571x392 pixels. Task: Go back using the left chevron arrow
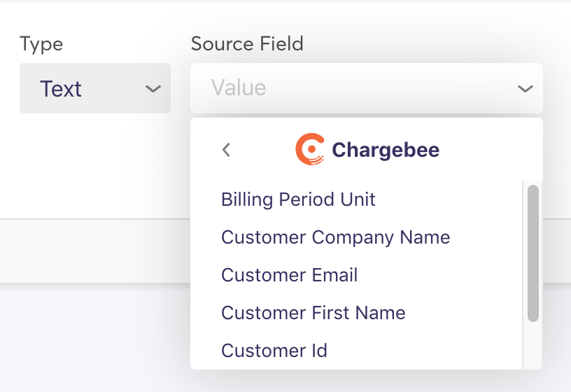226,150
